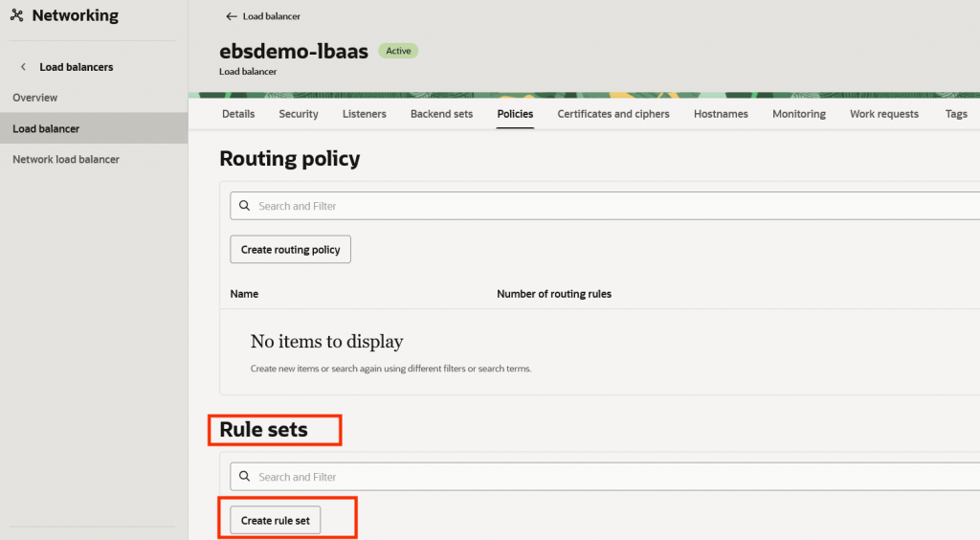Screen dimensions: 980x540
Task: Click Create routing policy button
Action: pos(290,249)
